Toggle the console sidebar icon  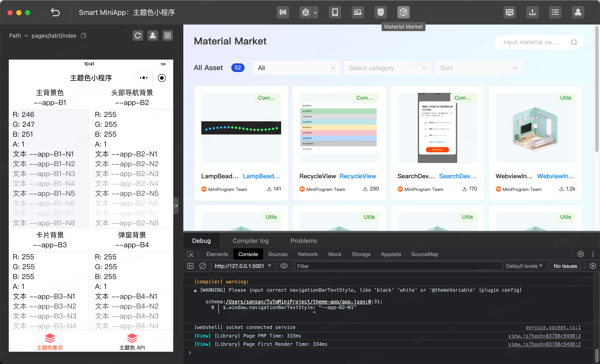[x=190, y=266]
